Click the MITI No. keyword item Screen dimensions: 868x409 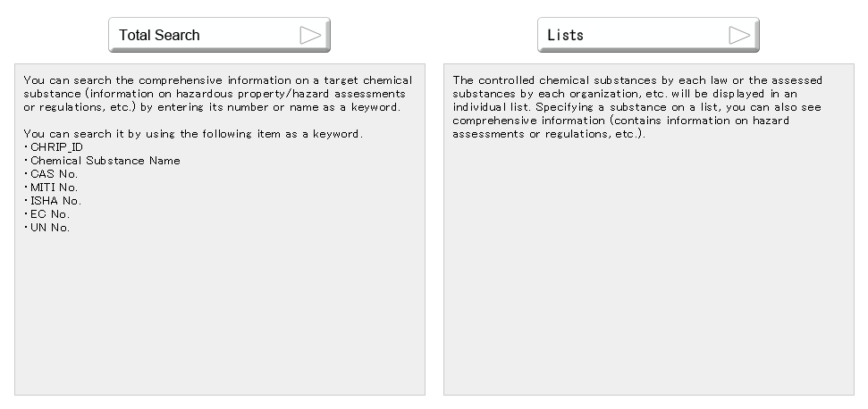[x=54, y=188]
